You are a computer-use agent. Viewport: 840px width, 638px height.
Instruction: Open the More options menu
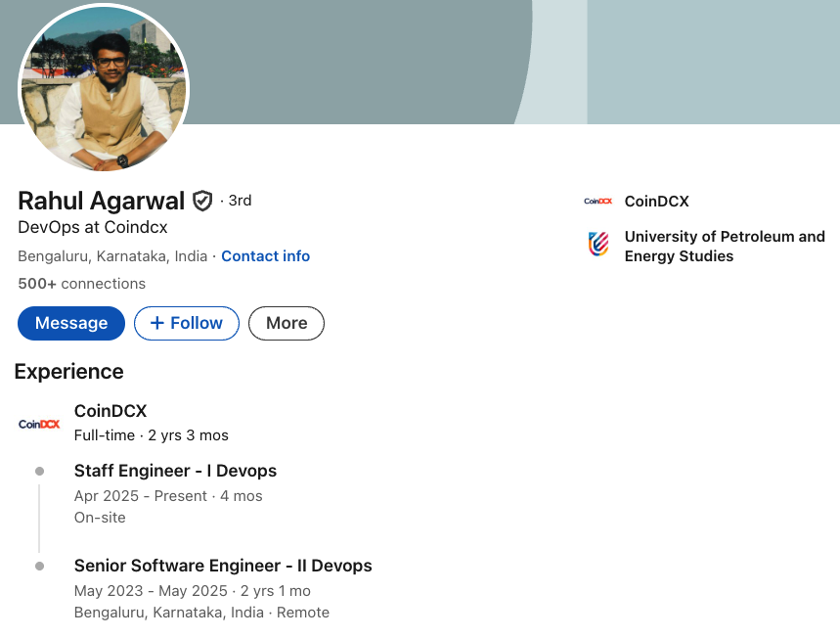pos(286,323)
